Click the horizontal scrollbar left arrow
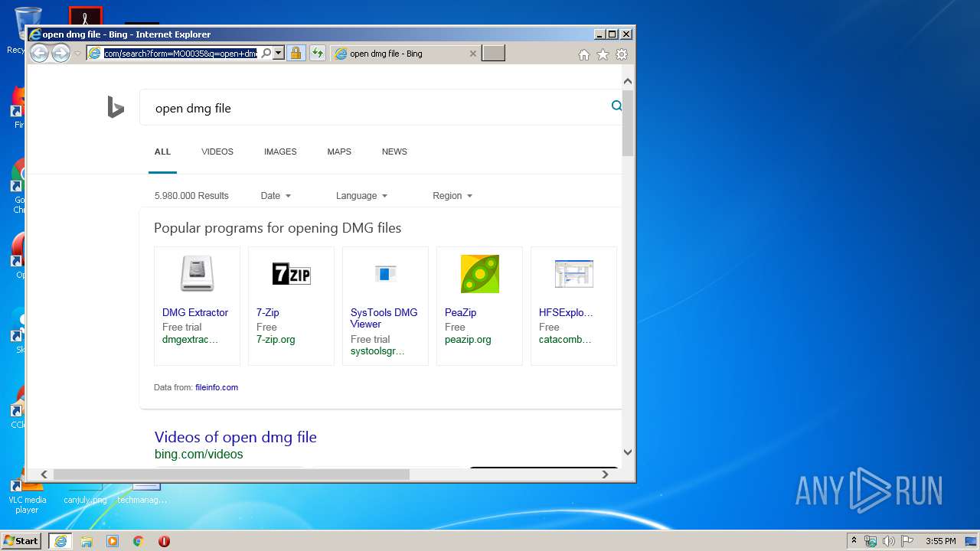 point(44,474)
